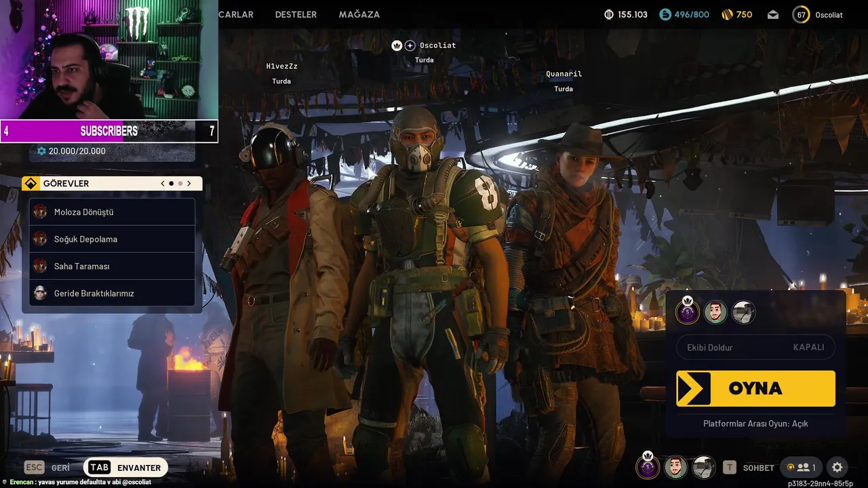Open the Saha Taraması mission
The width and height of the screenshot is (868, 488).
click(x=113, y=266)
